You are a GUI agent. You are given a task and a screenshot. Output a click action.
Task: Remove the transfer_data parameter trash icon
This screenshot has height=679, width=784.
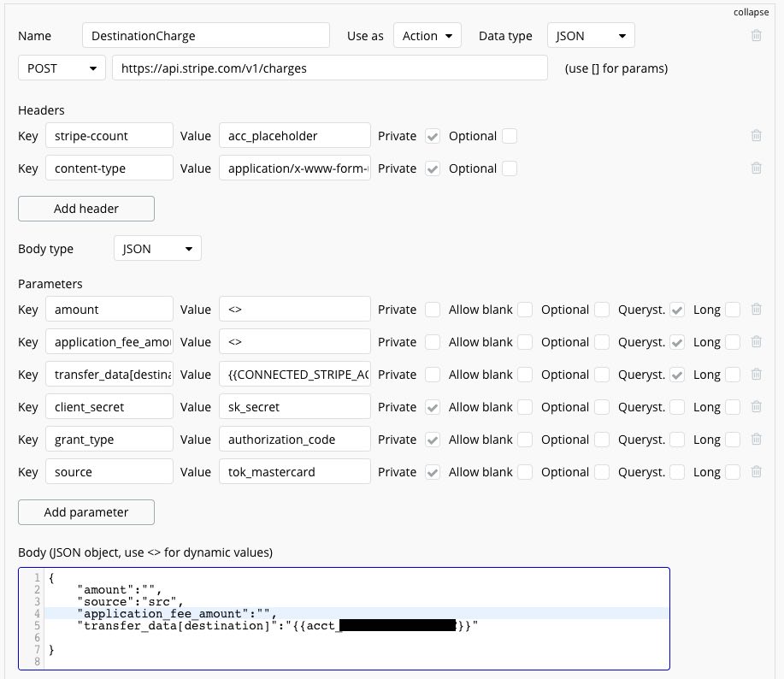tap(756, 374)
